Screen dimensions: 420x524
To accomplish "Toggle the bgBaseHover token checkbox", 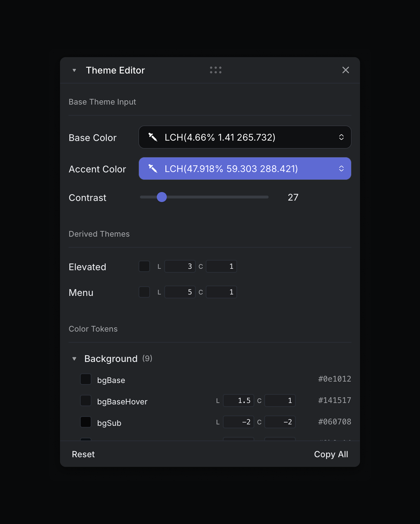I will pos(86,400).
